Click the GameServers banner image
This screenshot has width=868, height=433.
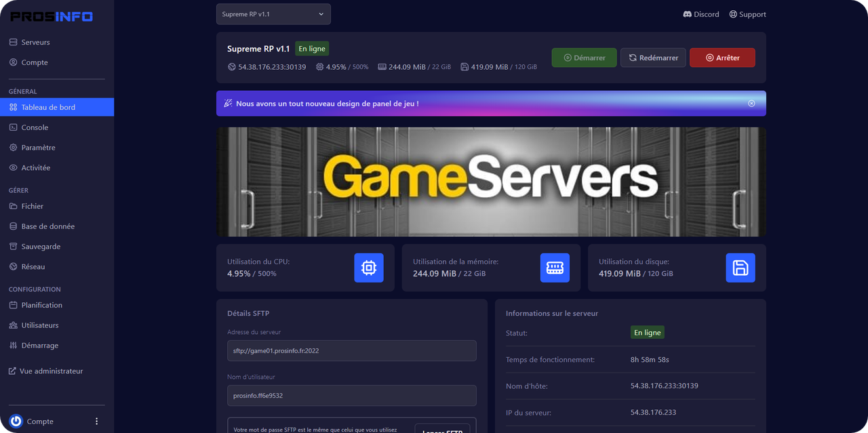tap(491, 182)
